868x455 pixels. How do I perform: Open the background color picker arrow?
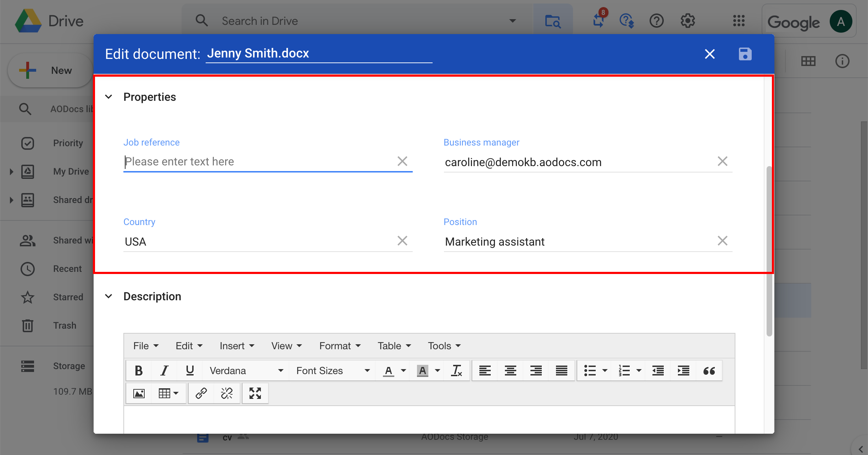tap(437, 371)
